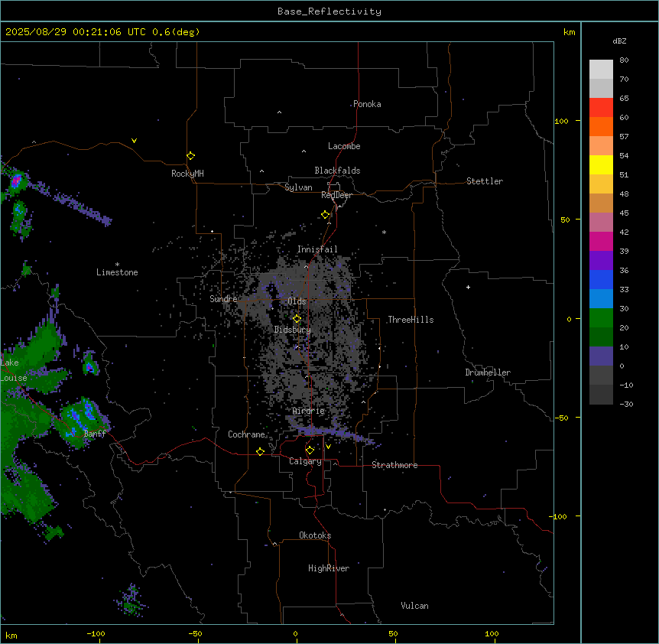This screenshot has height=644, width=659.
Task: Click the RockyMH label
Action: pos(187,174)
